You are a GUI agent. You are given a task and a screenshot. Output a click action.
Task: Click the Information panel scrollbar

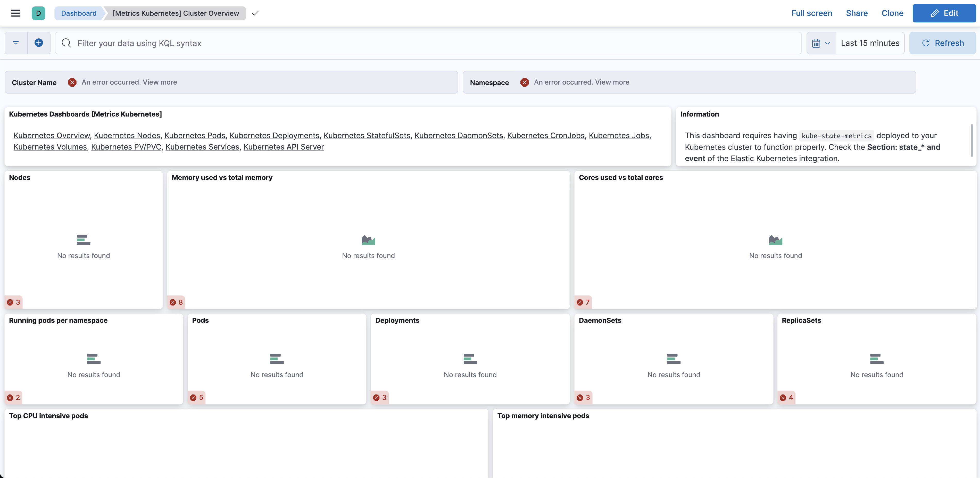[x=972, y=140]
